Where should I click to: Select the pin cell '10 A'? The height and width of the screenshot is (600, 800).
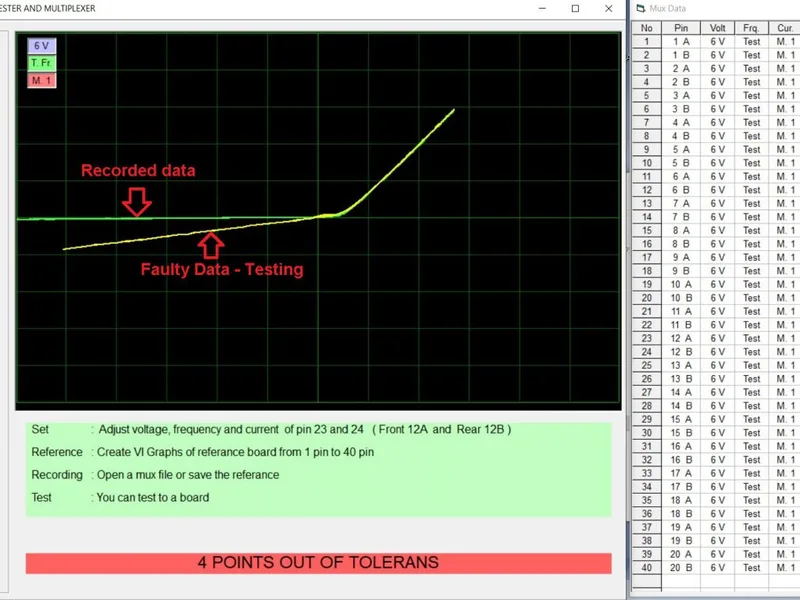[x=681, y=285]
